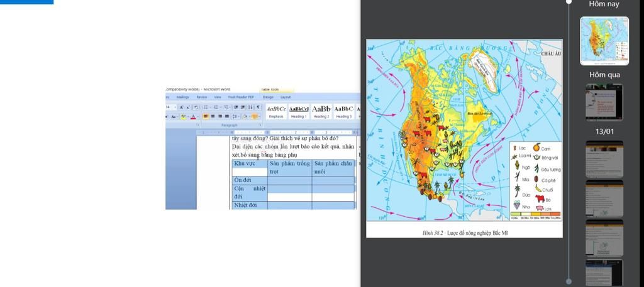
Task: Expand the shading dropdown arrow
Action: (x=249, y=116)
